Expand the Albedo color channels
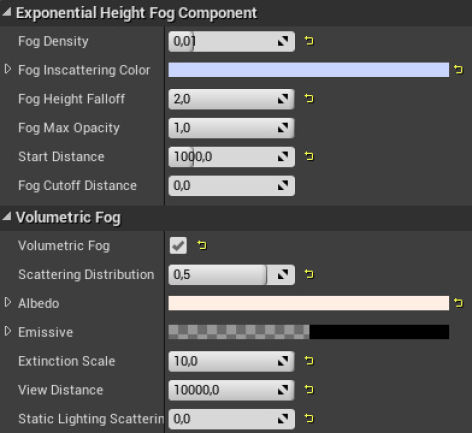This screenshot has height=433, width=472. click(x=8, y=303)
